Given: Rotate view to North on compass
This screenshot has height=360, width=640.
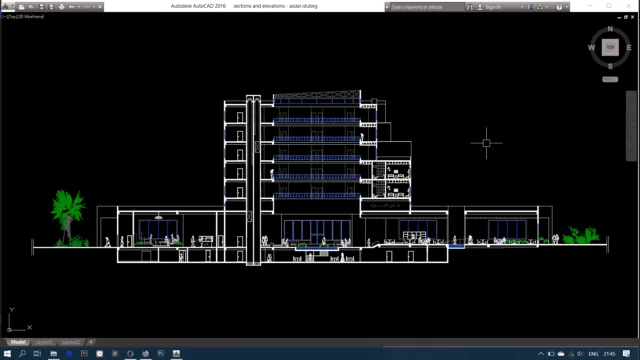Looking at the screenshot, I should pos(610,29).
